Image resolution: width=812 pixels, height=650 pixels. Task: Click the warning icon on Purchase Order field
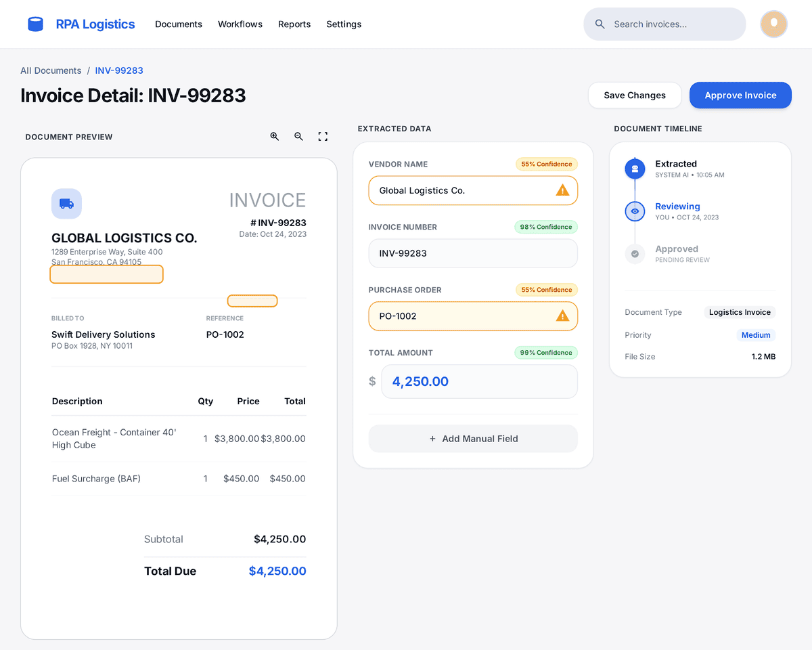coord(562,316)
